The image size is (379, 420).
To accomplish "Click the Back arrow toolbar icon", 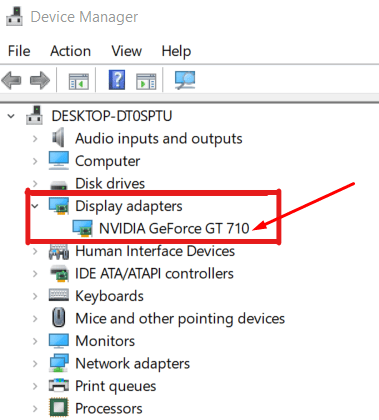I will tap(11, 80).
